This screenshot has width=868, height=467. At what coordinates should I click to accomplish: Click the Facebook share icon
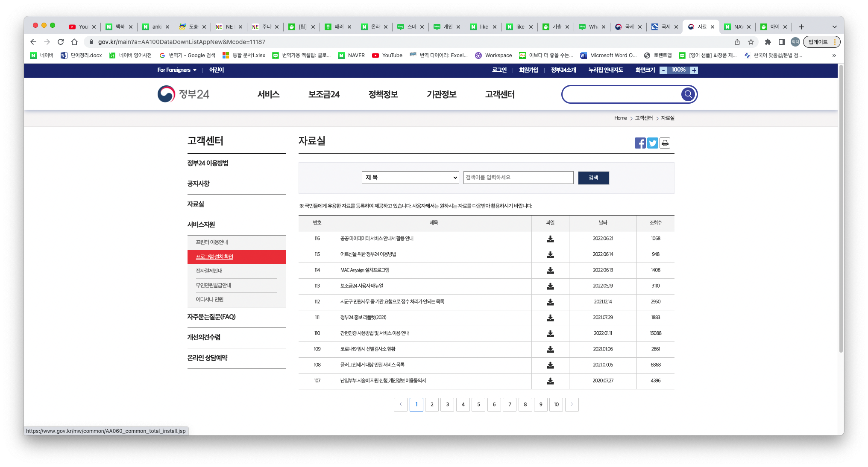click(640, 143)
